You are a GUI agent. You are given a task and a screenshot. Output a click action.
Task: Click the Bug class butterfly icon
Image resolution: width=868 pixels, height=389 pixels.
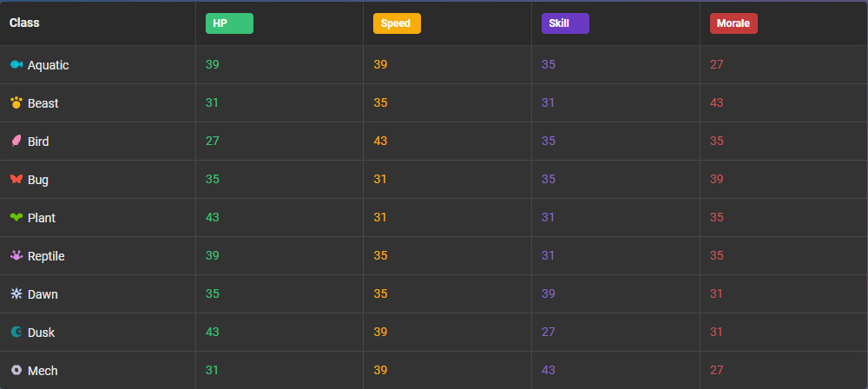pyautogui.click(x=16, y=180)
